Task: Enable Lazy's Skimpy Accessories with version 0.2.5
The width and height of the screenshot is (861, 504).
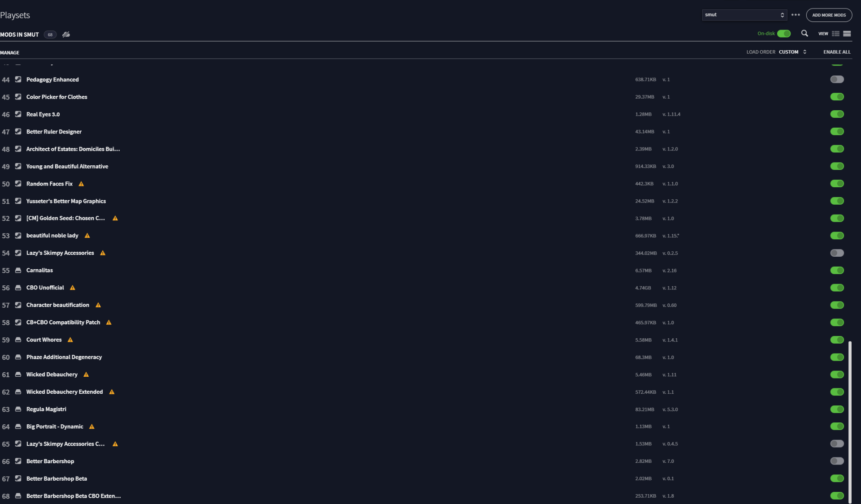Action: pyautogui.click(x=837, y=253)
